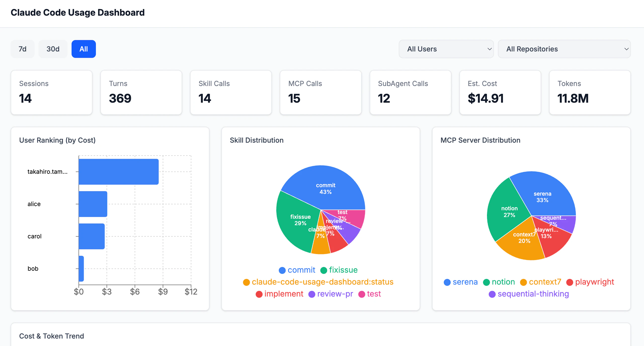Open the All Repositories dropdown
The image size is (644, 346).
pos(564,49)
